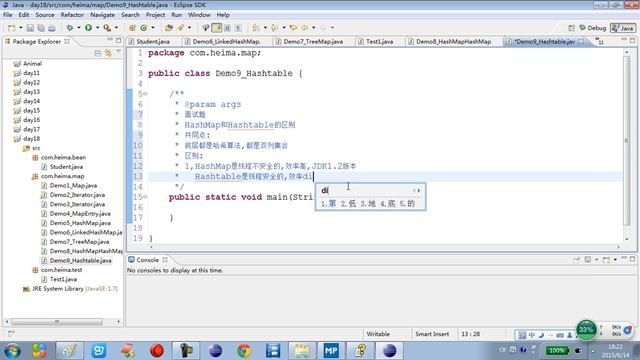This screenshot has height=360, width=640.
Task: Select Demo5_HashMap.java in Package Explorer
Action: click(80, 223)
